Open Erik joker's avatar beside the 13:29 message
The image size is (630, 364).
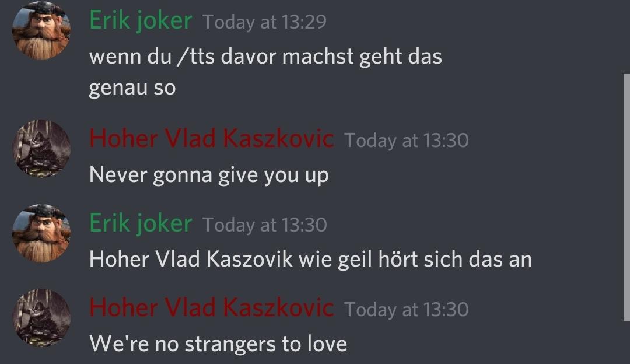point(41,30)
